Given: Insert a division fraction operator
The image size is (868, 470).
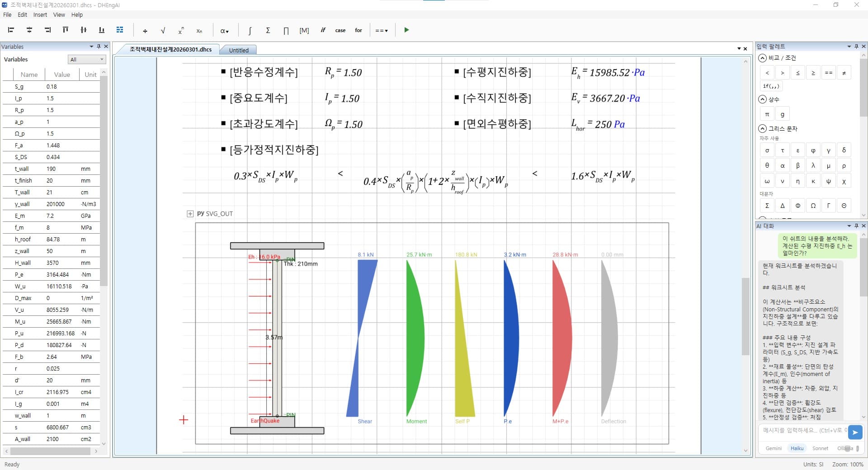Looking at the screenshot, I should (145, 31).
